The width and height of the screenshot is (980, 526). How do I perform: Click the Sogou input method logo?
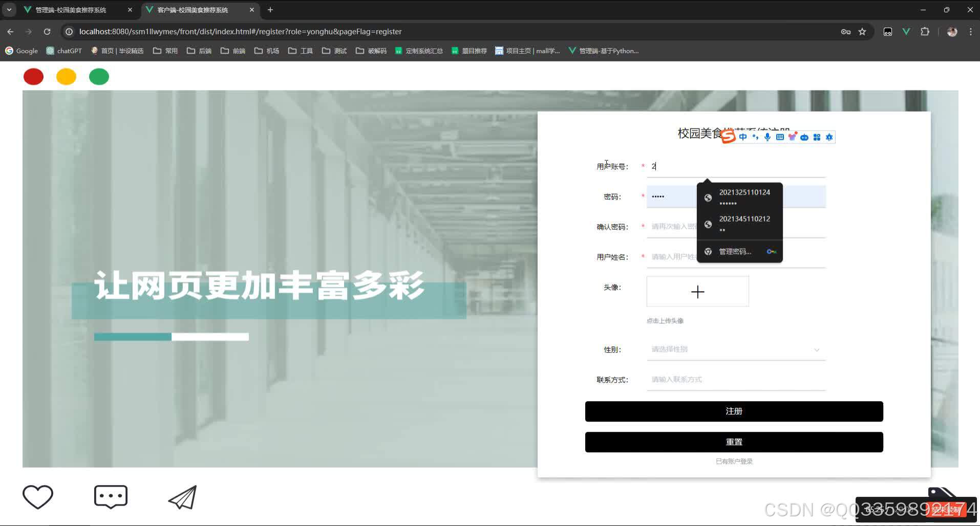tap(728, 136)
